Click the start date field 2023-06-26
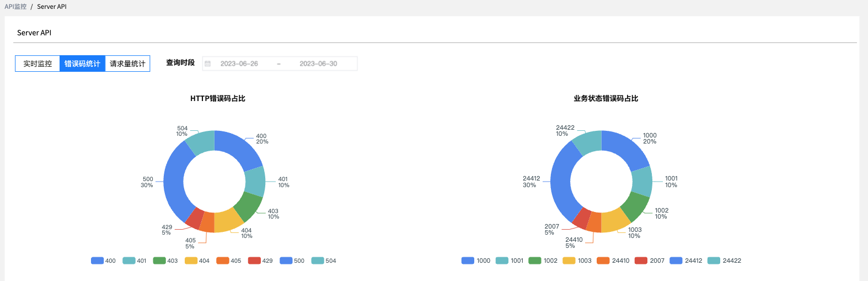 pyautogui.click(x=239, y=64)
